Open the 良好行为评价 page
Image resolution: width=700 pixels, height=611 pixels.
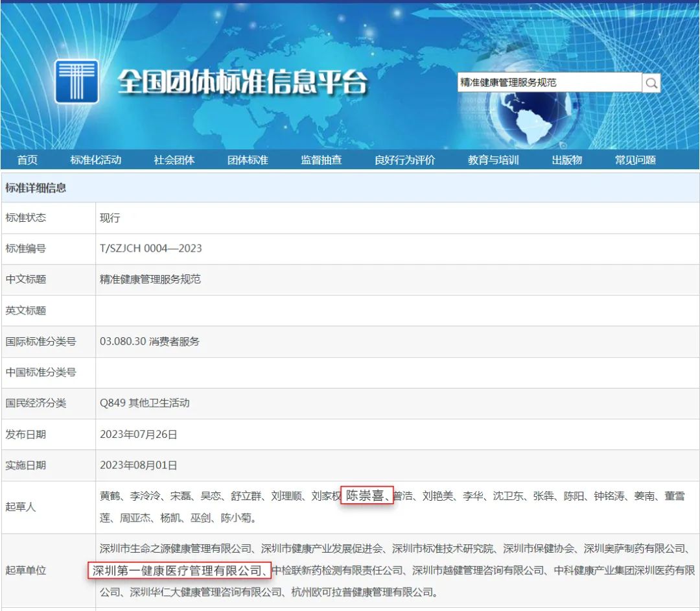[404, 160]
